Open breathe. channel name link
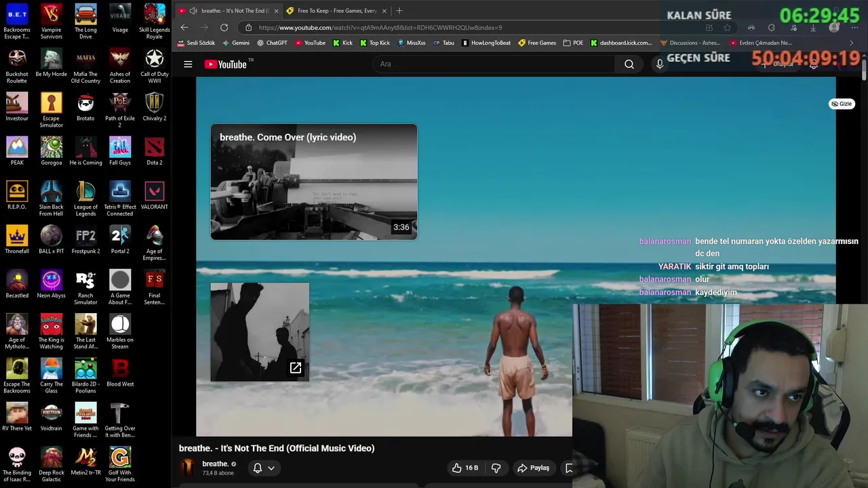Image resolution: width=868 pixels, height=488 pixels. tap(215, 464)
